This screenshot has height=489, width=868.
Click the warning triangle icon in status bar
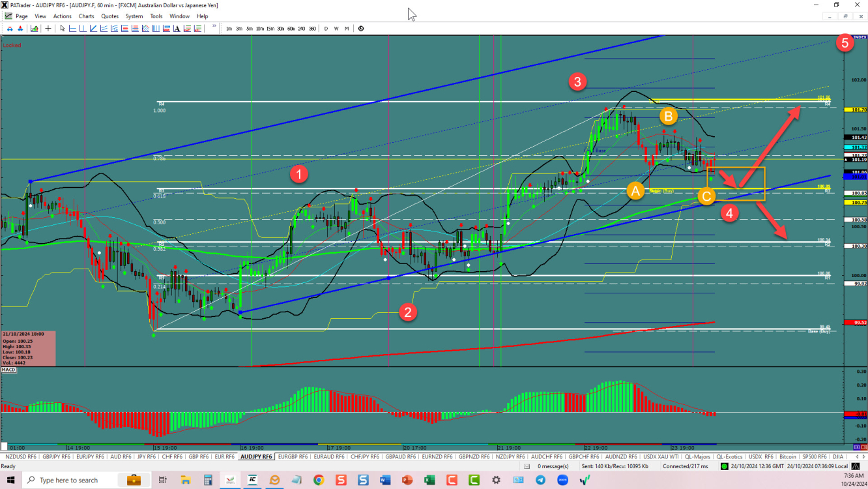[x=856, y=466]
